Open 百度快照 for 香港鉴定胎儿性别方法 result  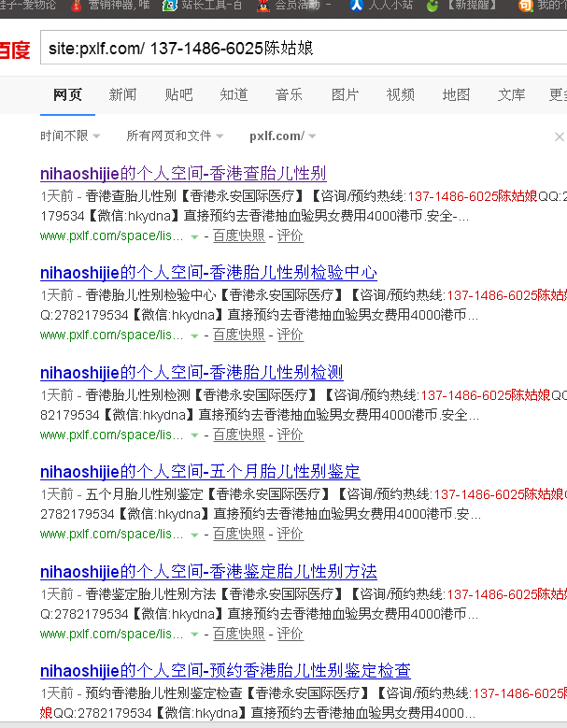click(x=239, y=634)
